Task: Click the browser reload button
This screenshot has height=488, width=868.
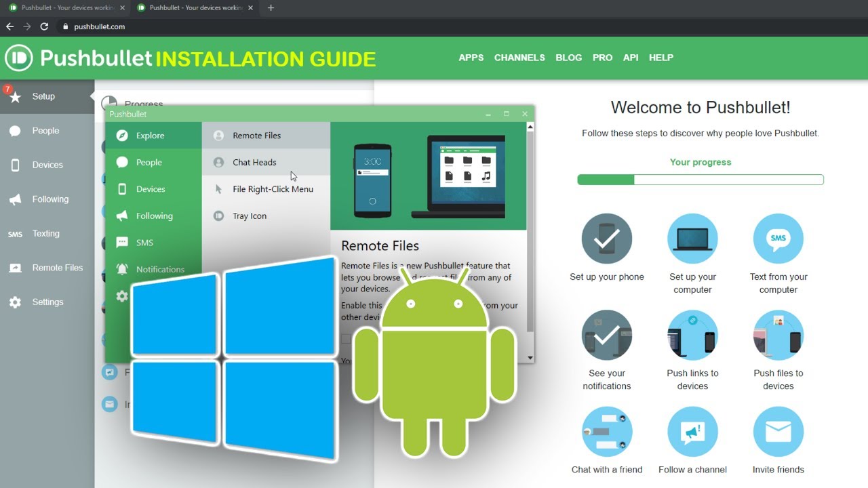Action: click(x=44, y=26)
